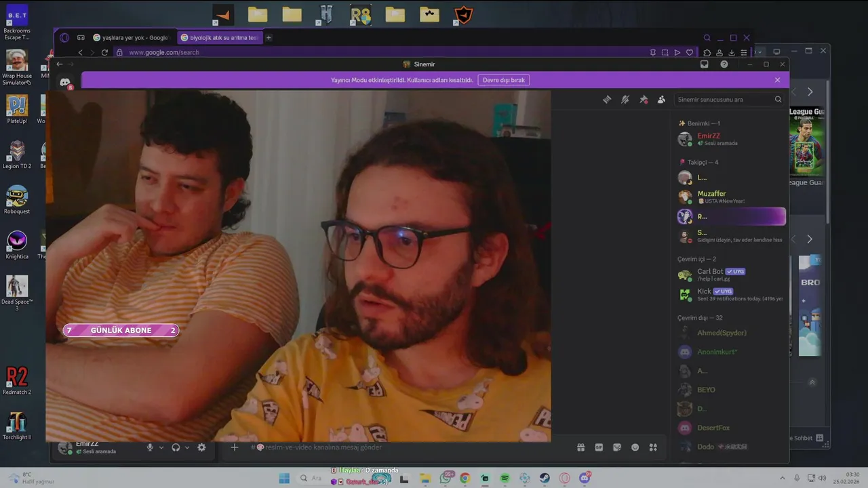Switch to 'yaşlılara yer yok' browser tab
Image resolution: width=868 pixels, height=488 pixels.
point(131,38)
